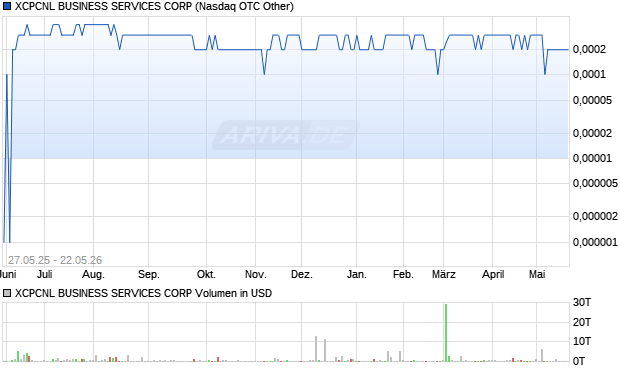Click the tallest green volume bar in März

coord(446,332)
